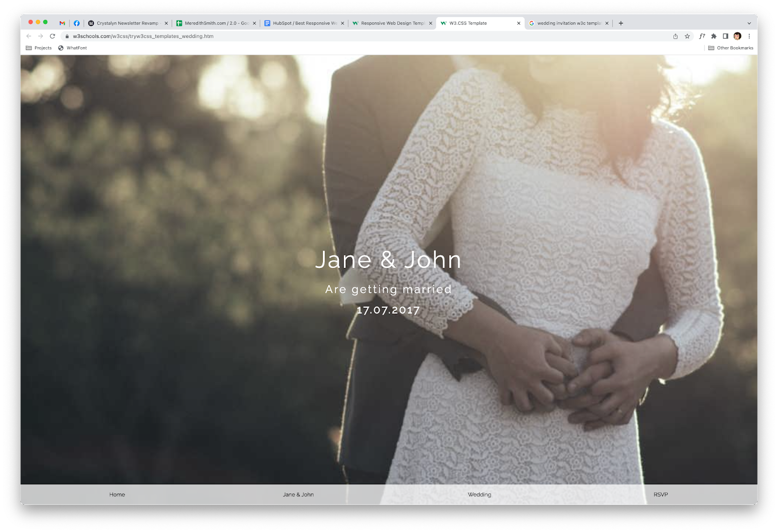Switch to the Crystalyn Newsletter Revamp tab
The image size is (778, 532).
(x=127, y=23)
